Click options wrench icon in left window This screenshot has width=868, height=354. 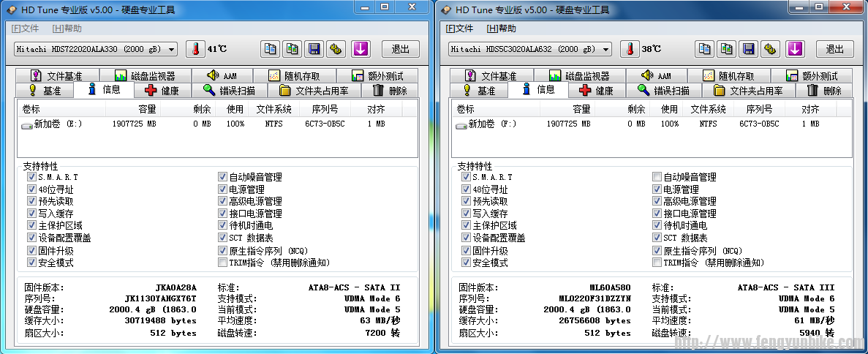coord(336,49)
